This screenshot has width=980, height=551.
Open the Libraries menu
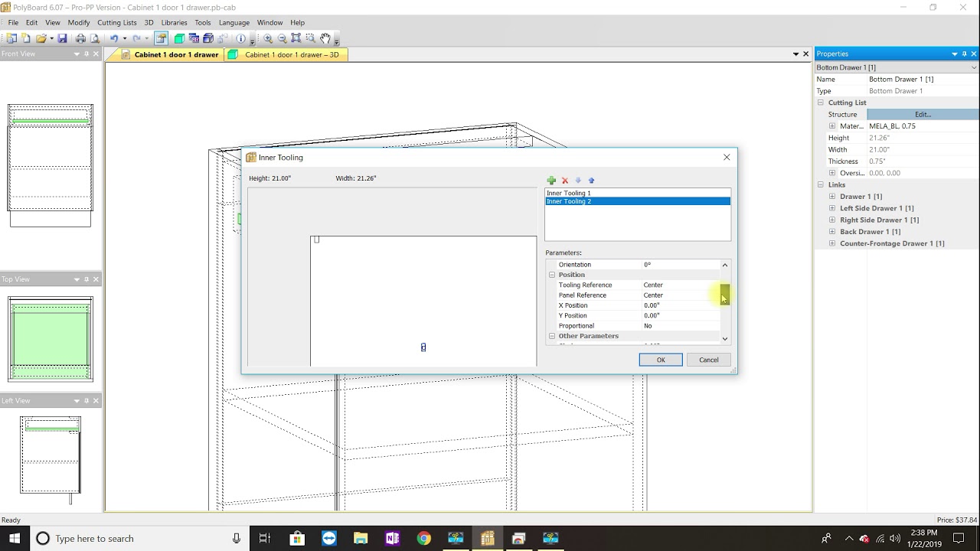coord(174,23)
